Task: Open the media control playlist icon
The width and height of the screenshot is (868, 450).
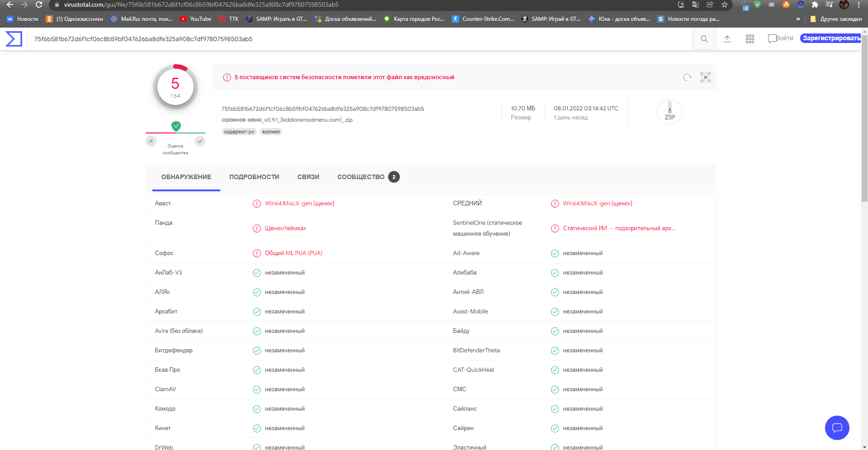Action: point(830,5)
